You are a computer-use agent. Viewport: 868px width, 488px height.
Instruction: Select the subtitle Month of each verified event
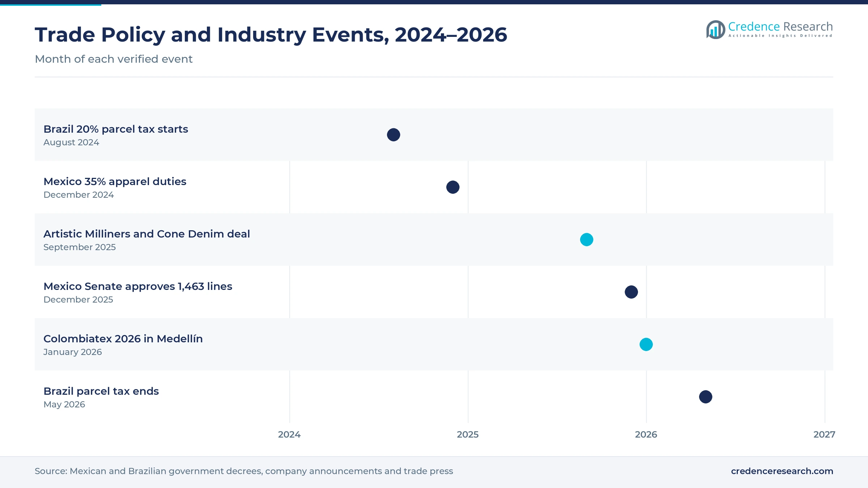(114, 59)
